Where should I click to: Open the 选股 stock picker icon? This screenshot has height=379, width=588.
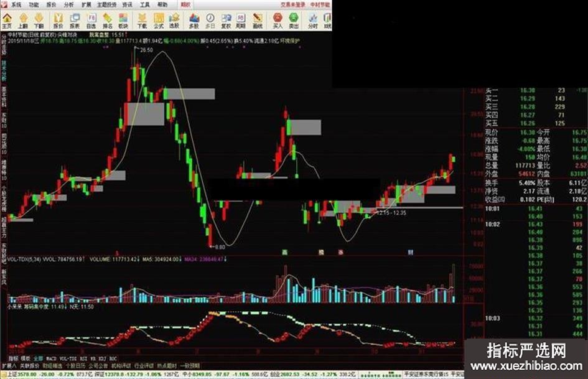(x=174, y=21)
